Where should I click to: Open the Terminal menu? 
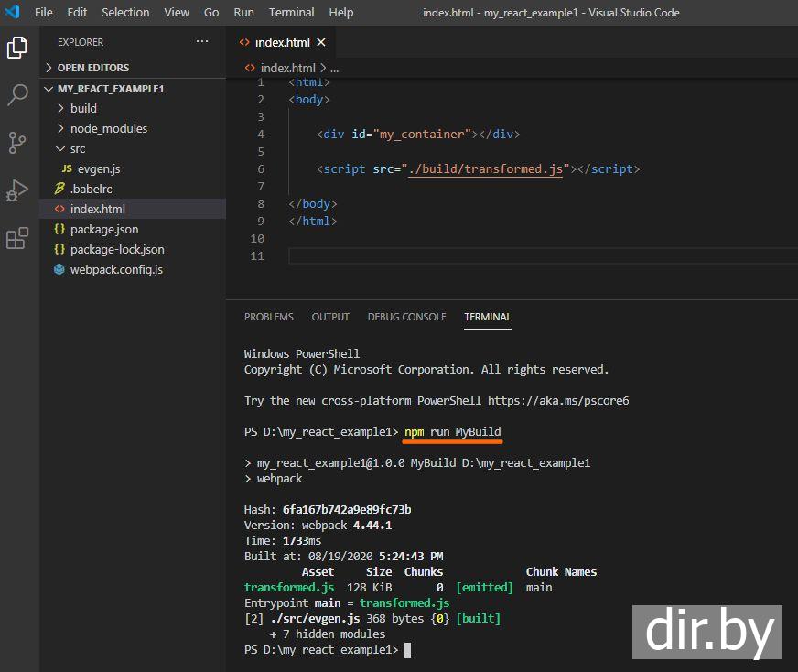pyautogui.click(x=291, y=12)
